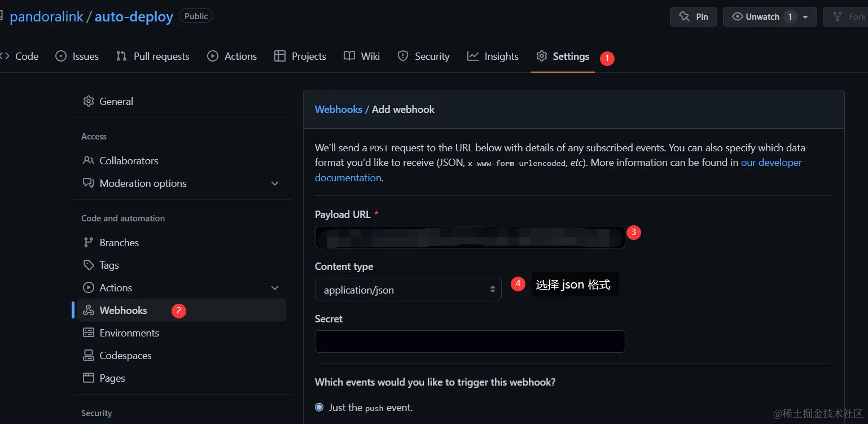Click the eye icon in Unwatch button
The height and width of the screenshot is (424, 868).
point(737,16)
